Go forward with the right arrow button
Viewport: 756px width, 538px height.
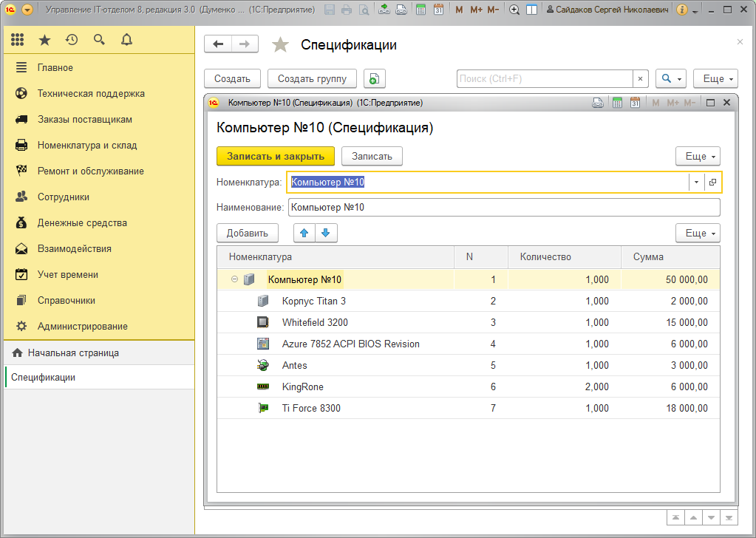point(245,44)
